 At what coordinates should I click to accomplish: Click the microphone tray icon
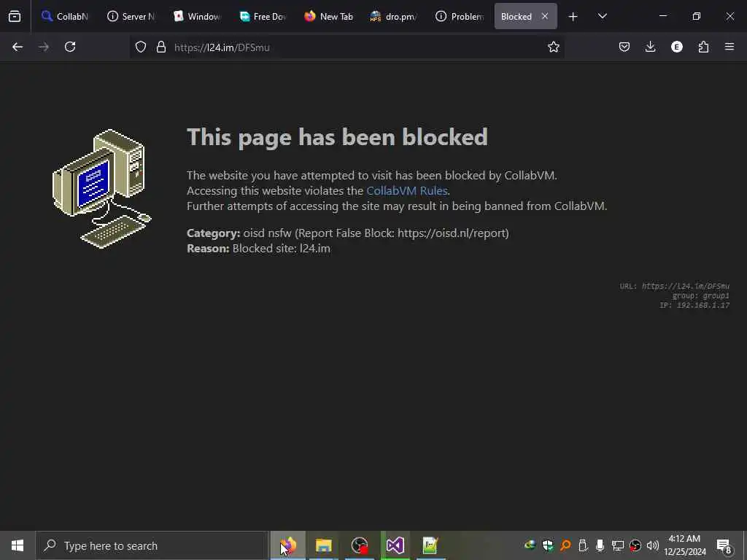[600, 545]
